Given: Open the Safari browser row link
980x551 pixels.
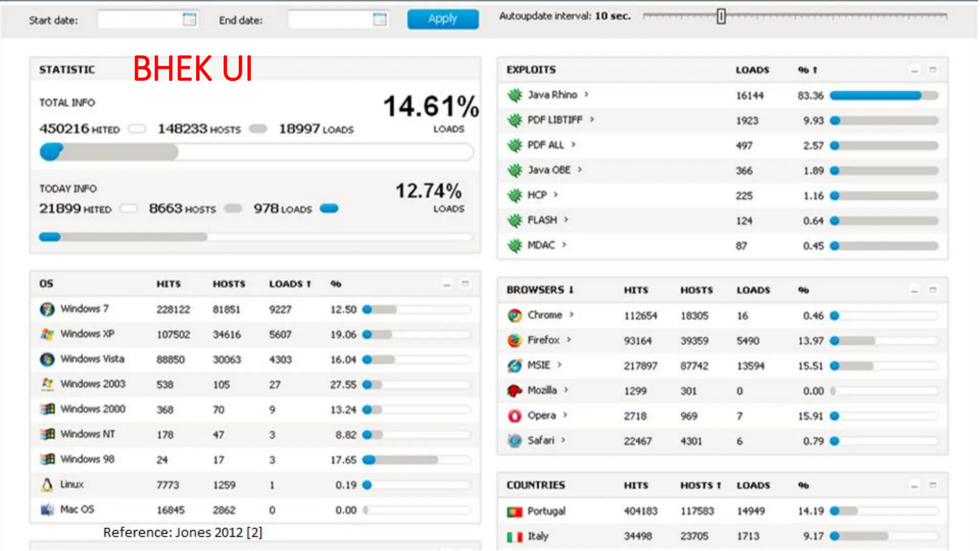Looking at the screenshot, I should click(x=541, y=441).
